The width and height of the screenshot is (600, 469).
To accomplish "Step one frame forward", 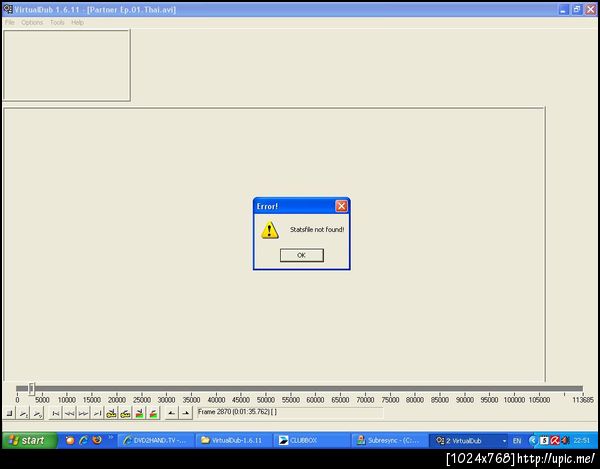I will pyautogui.click(x=83, y=413).
